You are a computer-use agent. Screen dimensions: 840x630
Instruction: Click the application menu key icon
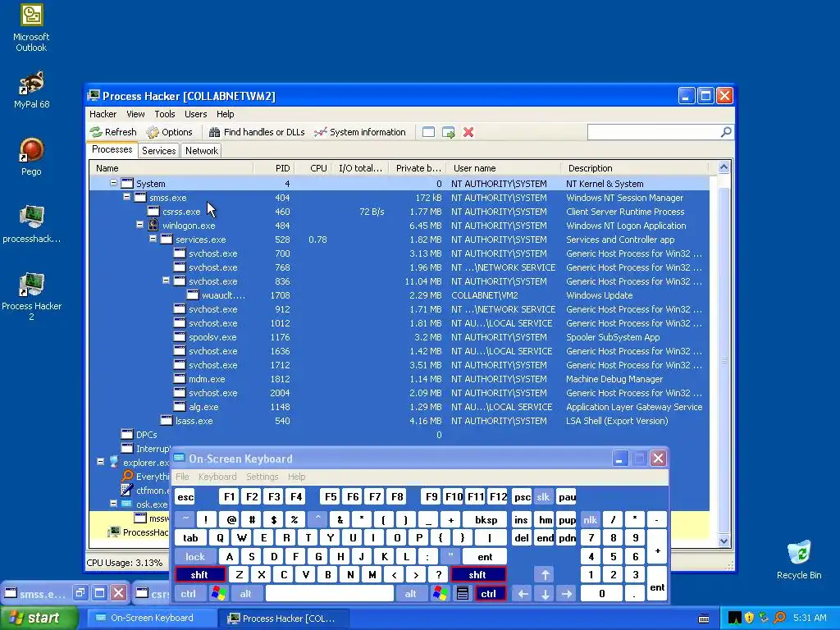[463, 594]
